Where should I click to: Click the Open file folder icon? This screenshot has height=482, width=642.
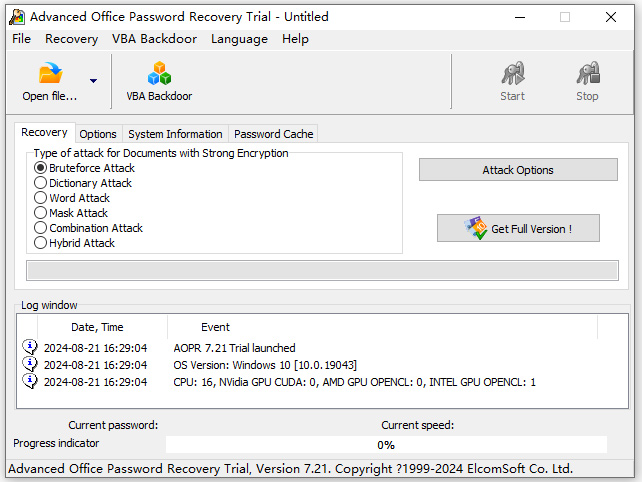[x=50, y=73]
